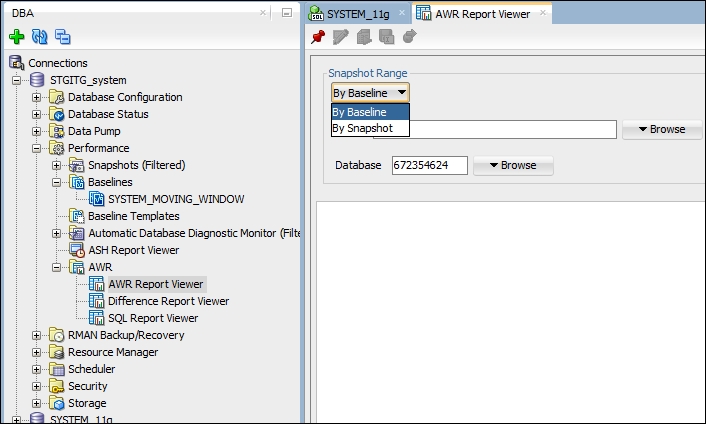Click the AWR folder icon
The height and width of the screenshot is (424, 706).
[x=77, y=267]
